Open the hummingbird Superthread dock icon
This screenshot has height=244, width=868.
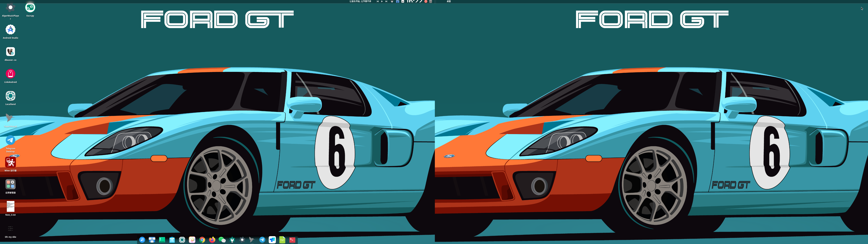[x=252, y=240]
